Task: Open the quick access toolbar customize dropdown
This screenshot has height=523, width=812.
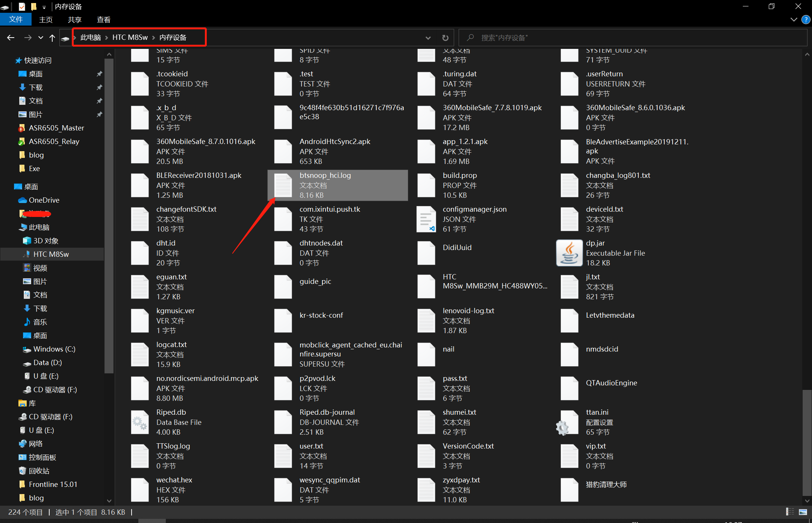Action: click(x=44, y=6)
